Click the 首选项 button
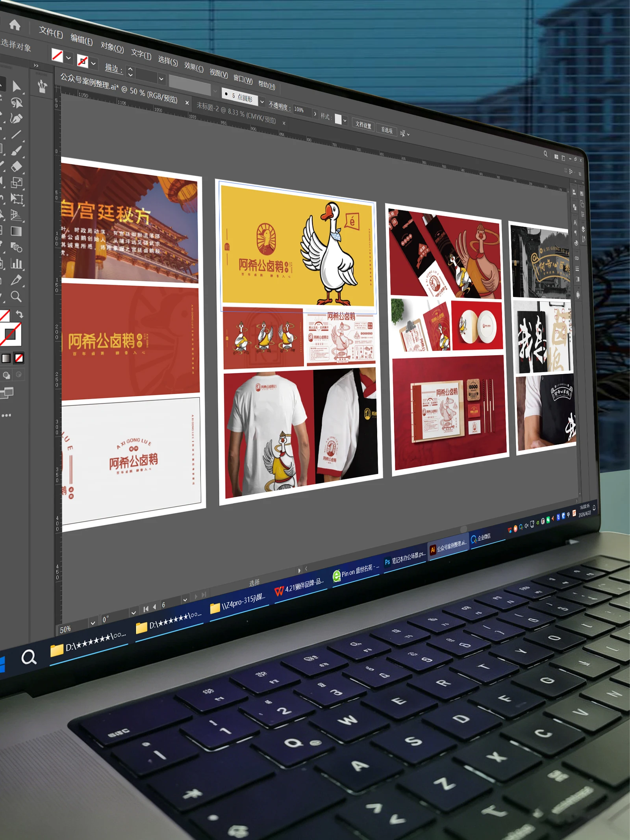 point(387,130)
